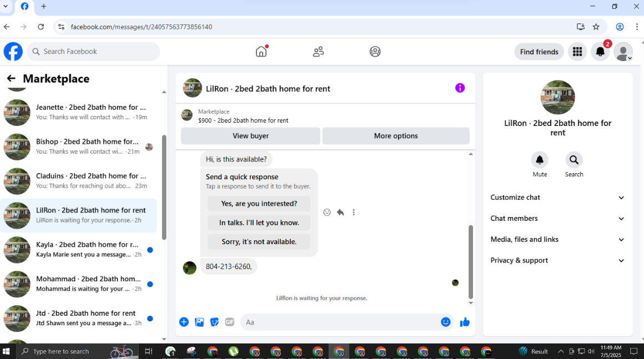Select the LilRon 2bed 2bath conversation

click(x=78, y=215)
